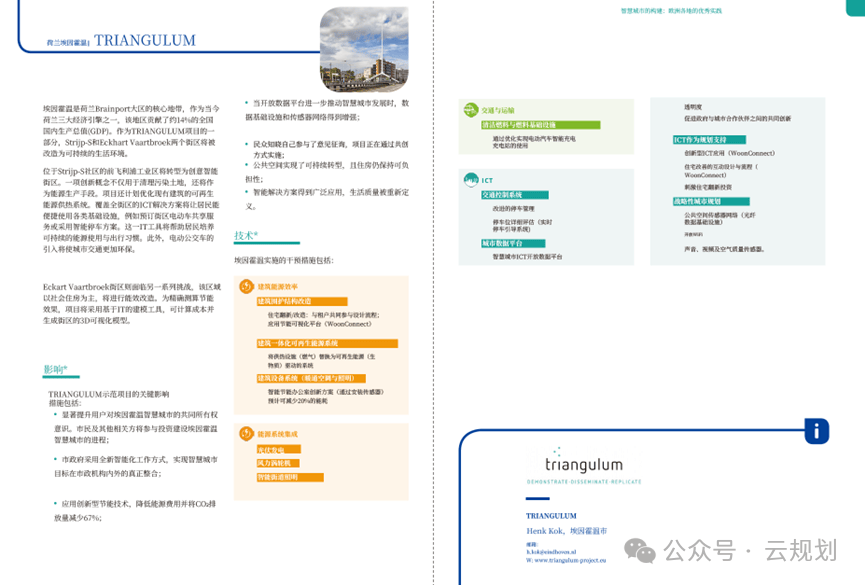Click the 影响* section heading

point(55,369)
